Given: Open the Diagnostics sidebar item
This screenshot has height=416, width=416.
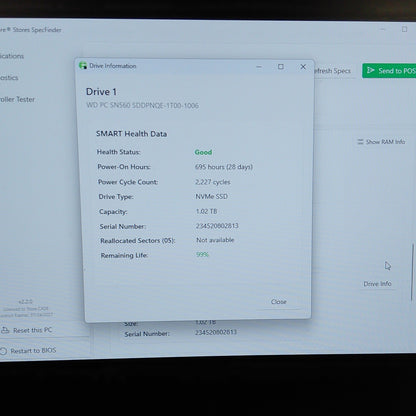Looking at the screenshot, I should [9, 78].
